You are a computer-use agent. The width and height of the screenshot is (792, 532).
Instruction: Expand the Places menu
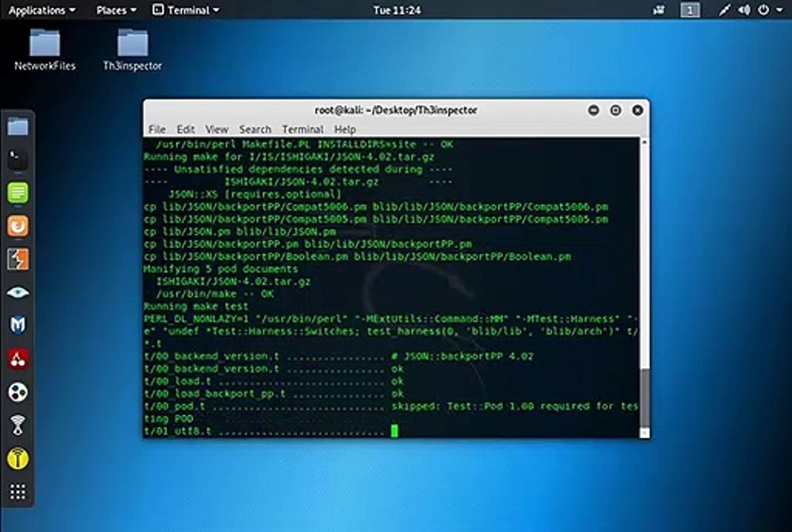coord(116,10)
